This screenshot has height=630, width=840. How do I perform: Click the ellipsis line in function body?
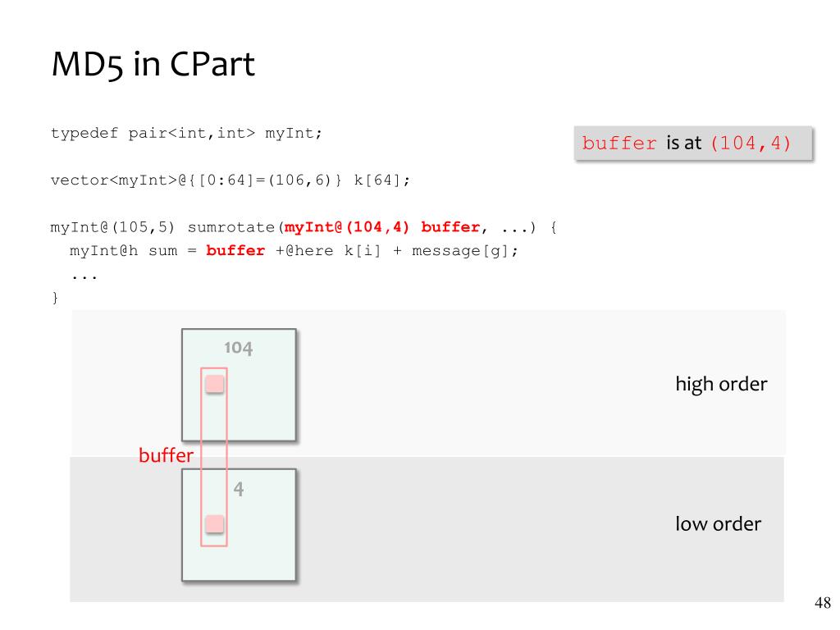(x=84, y=277)
